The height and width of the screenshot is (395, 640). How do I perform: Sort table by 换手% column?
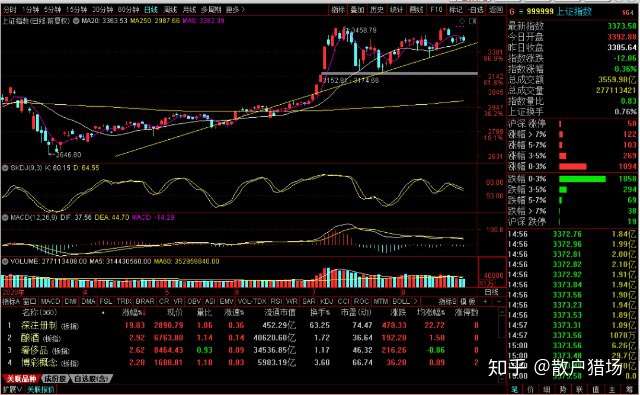coord(320,313)
